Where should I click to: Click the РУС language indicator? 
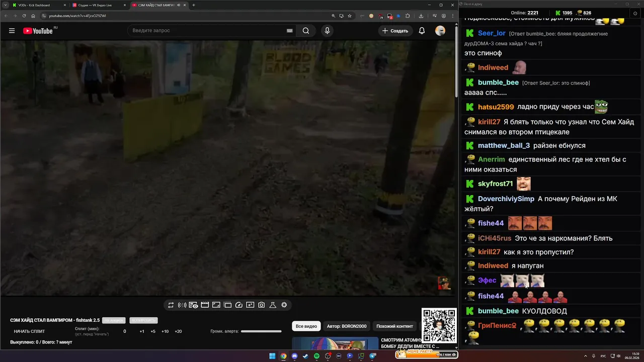603,356
